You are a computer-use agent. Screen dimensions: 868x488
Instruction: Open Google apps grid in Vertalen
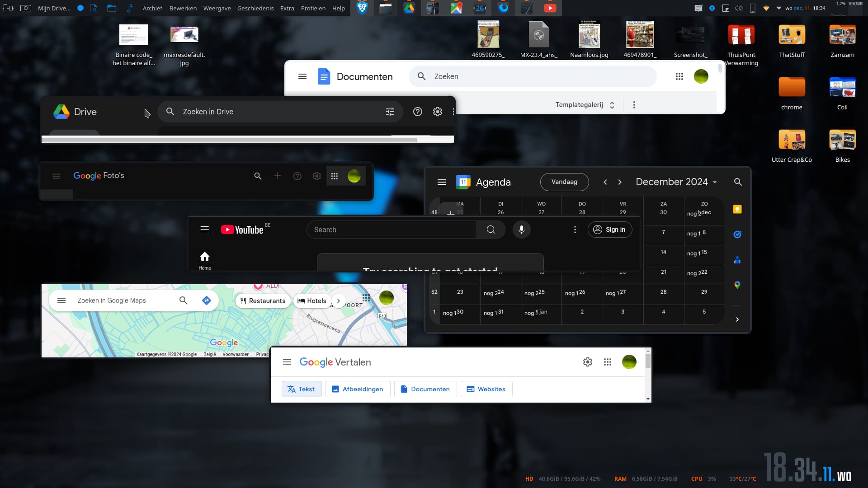608,362
